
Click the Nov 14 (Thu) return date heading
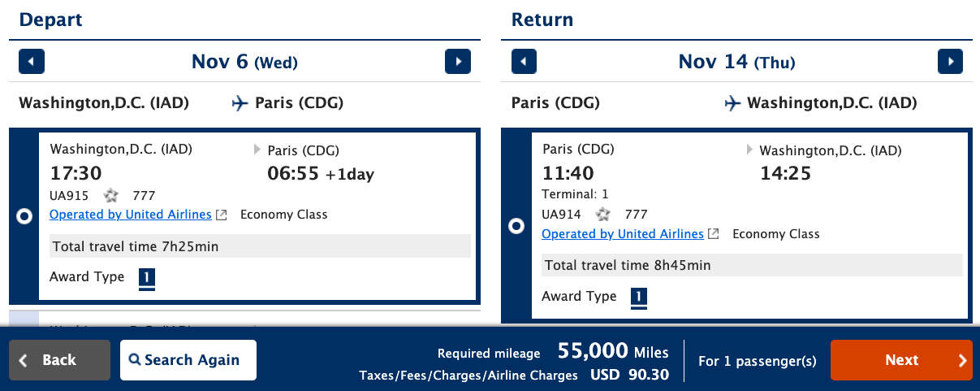[x=736, y=62]
